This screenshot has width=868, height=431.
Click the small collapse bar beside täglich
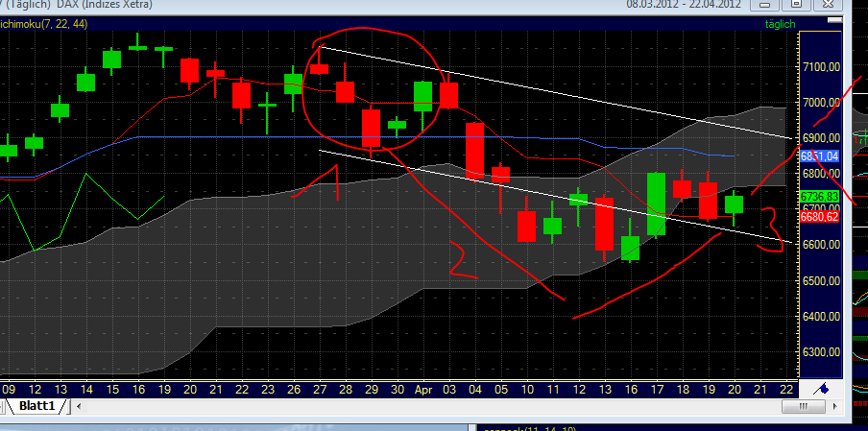[834, 20]
